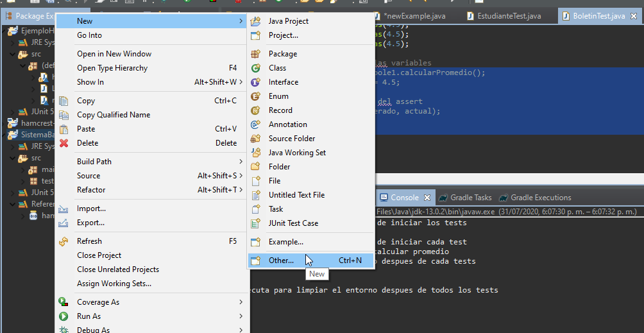Select Close Unrelated Projects
This screenshot has height=333, width=644.
[151, 269]
